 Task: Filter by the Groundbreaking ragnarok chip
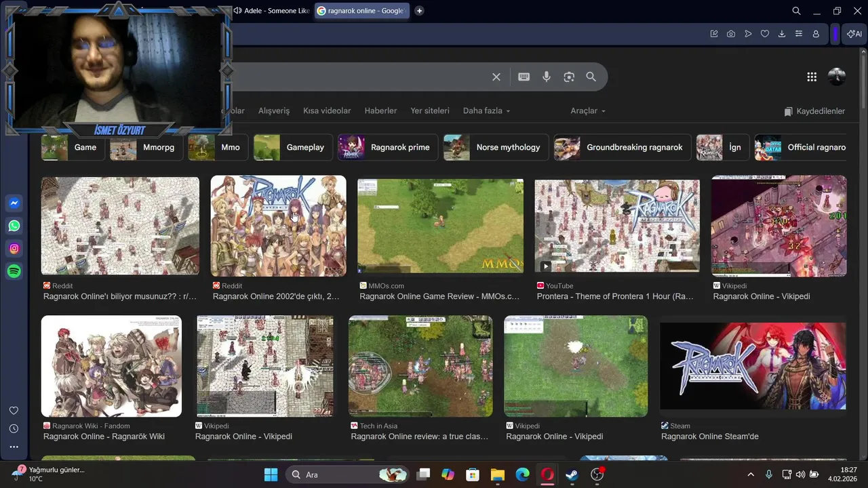click(x=622, y=147)
